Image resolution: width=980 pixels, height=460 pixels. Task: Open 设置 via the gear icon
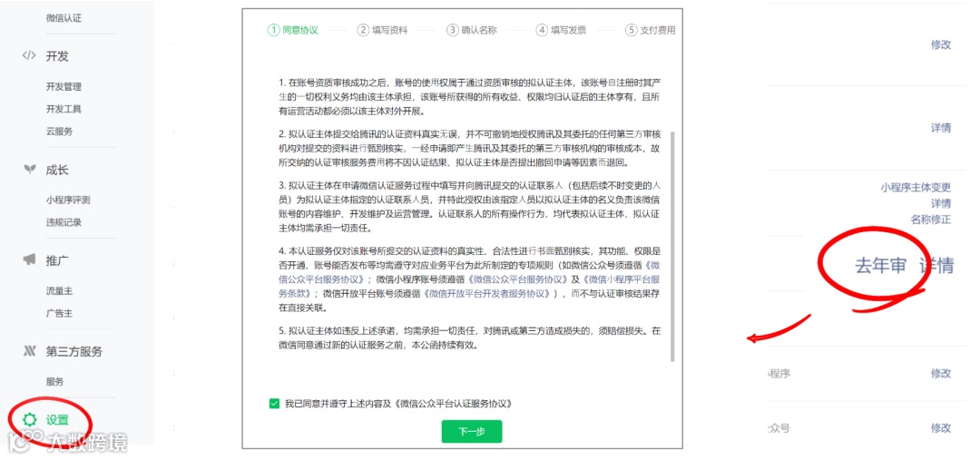click(29, 419)
